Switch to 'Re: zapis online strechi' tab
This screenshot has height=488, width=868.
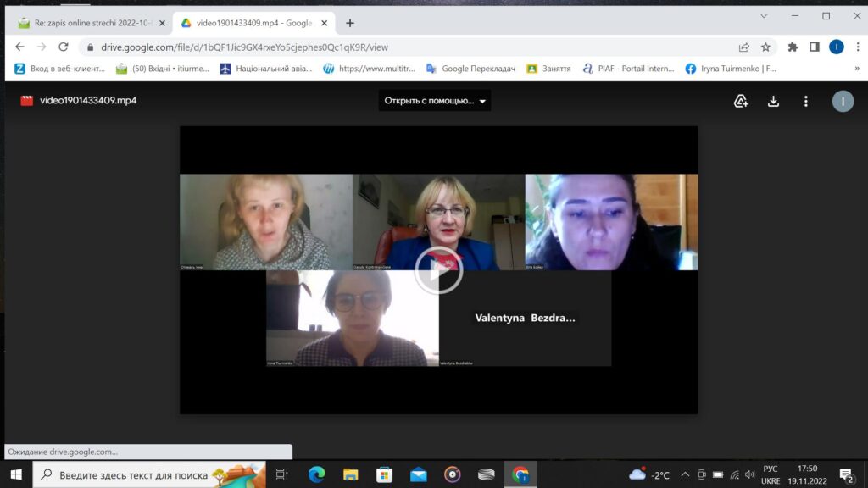coord(85,23)
